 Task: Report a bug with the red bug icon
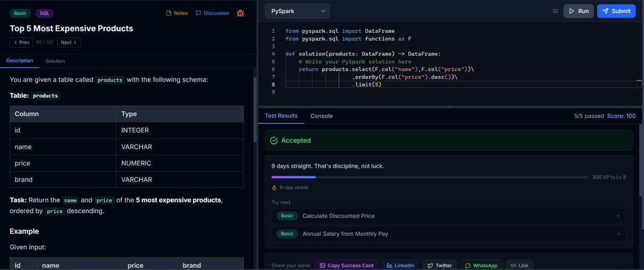240,13
